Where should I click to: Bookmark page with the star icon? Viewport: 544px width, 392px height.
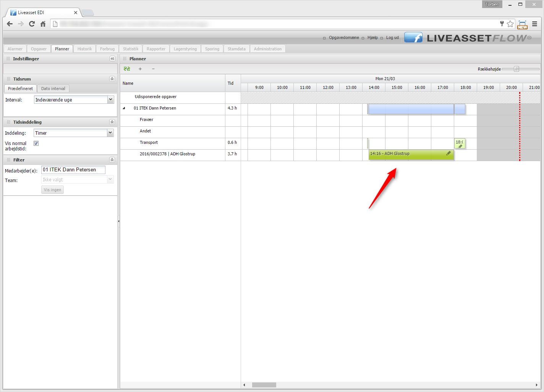pyautogui.click(x=510, y=24)
